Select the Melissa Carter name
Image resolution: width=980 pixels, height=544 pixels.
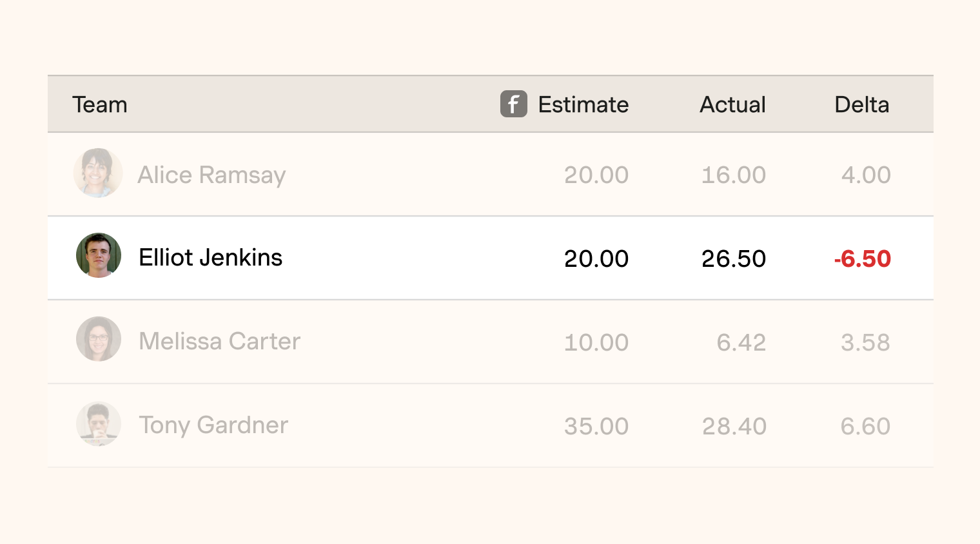220,342
